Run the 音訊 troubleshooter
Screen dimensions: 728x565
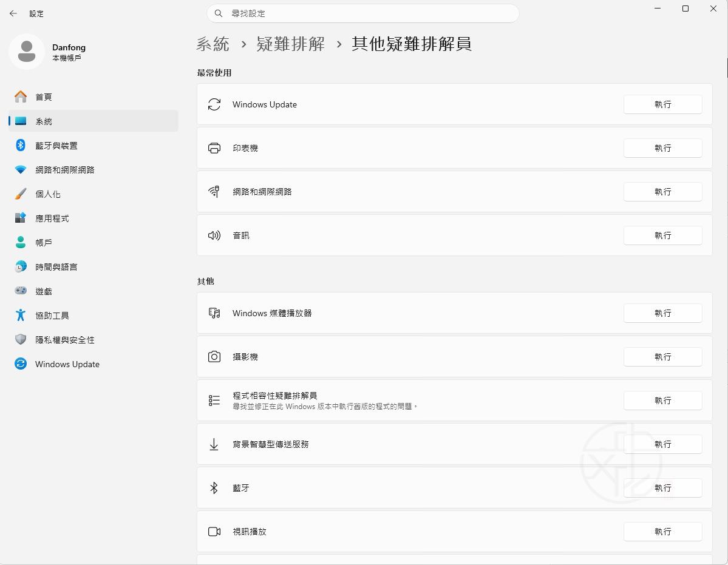click(x=662, y=235)
